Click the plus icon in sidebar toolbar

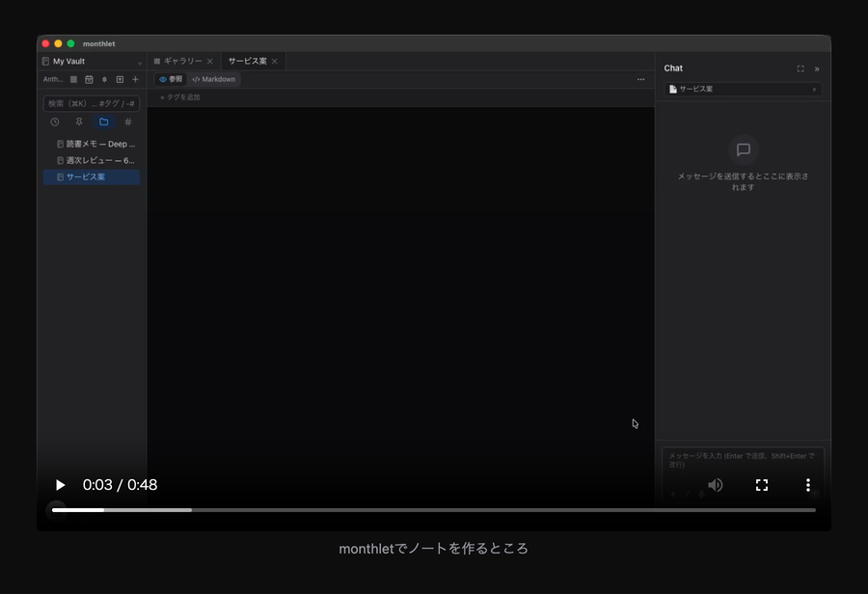pos(135,79)
